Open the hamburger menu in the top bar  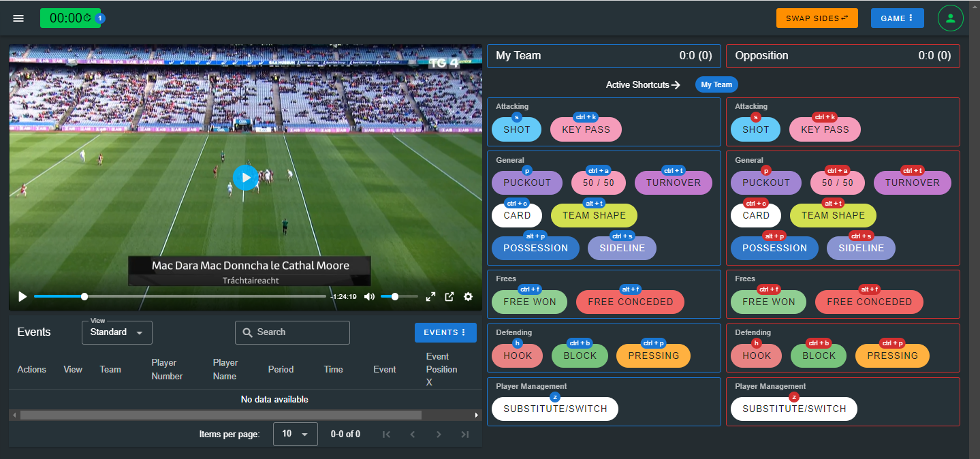pos(18,18)
